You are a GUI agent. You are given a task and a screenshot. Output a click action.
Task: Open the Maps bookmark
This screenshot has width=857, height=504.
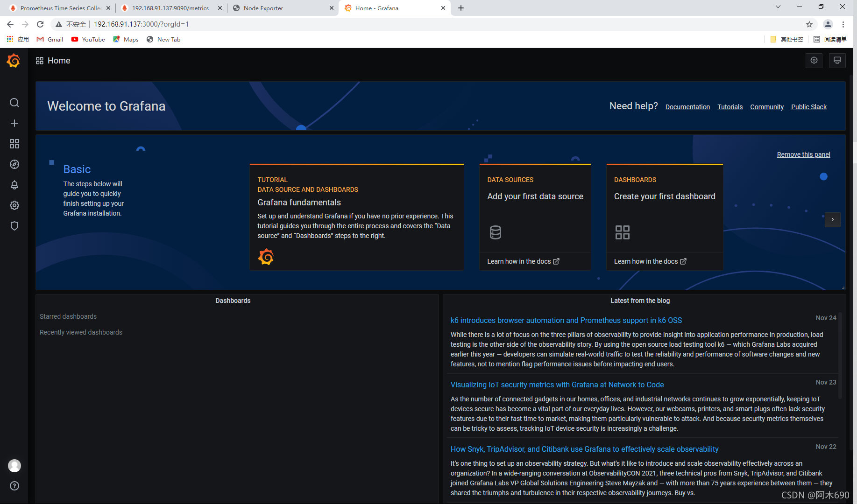coord(126,39)
